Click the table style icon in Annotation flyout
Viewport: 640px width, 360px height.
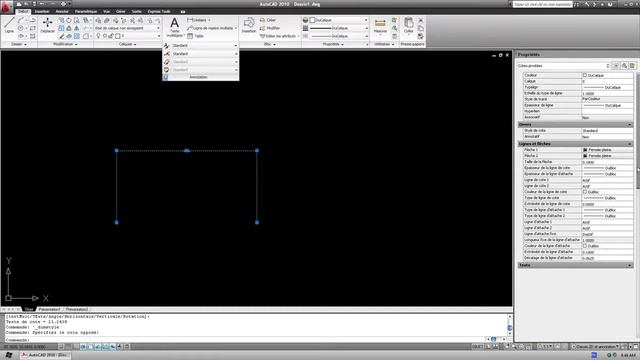pyautogui.click(x=167, y=70)
